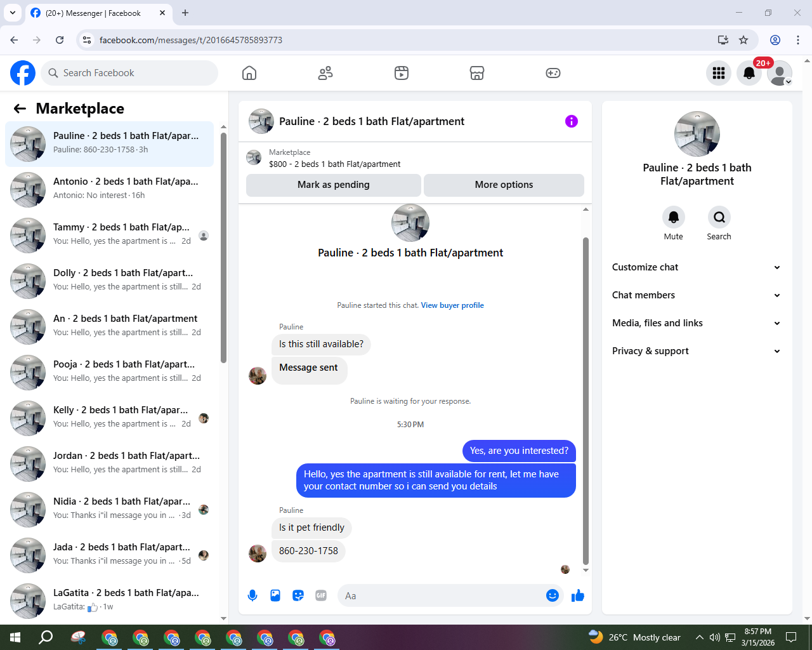Open Jordan conversation in chat list

tap(109, 464)
